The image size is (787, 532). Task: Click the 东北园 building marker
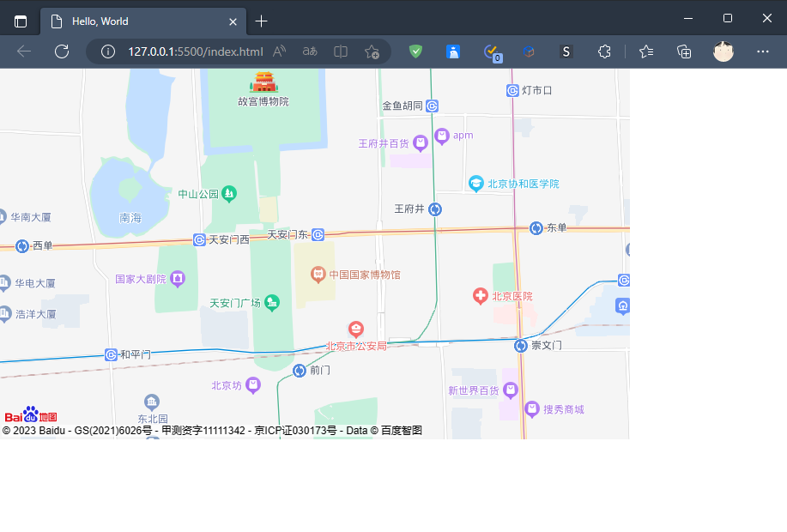click(x=152, y=402)
